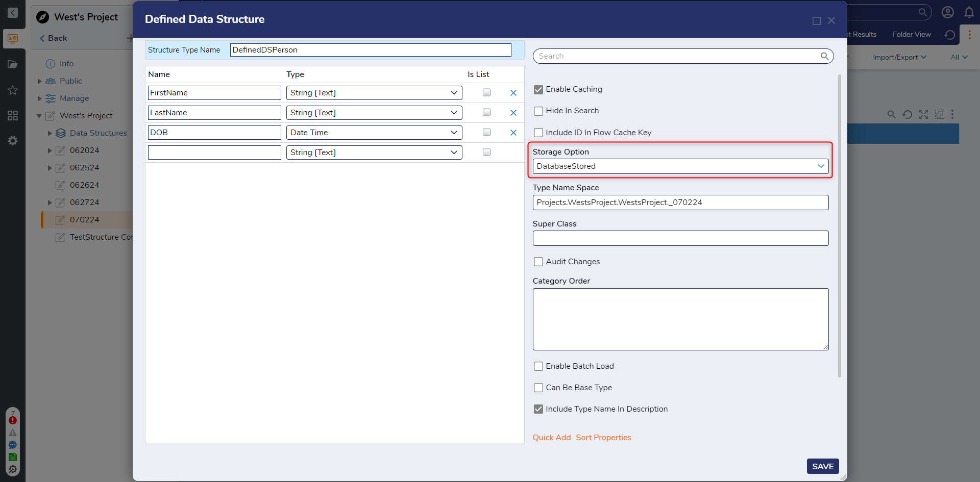Open favorites star icon in left rail

pos(13,90)
